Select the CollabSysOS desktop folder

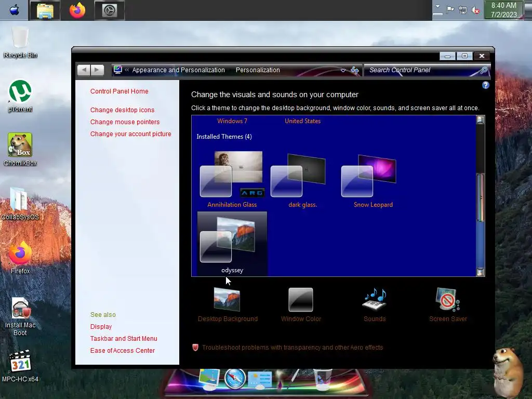(20, 204)
